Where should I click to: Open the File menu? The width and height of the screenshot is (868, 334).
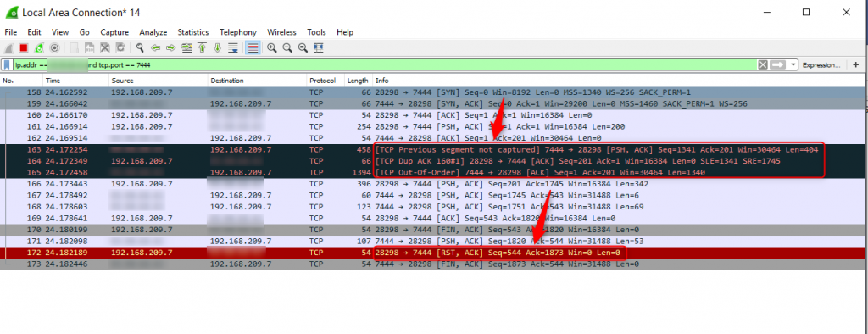pos(10,32)
